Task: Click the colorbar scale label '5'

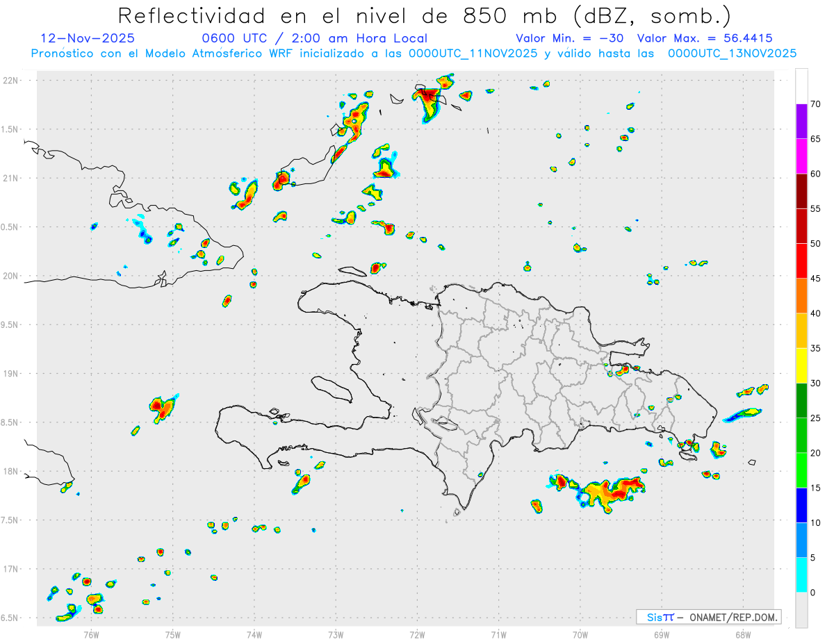Action: 812,558
